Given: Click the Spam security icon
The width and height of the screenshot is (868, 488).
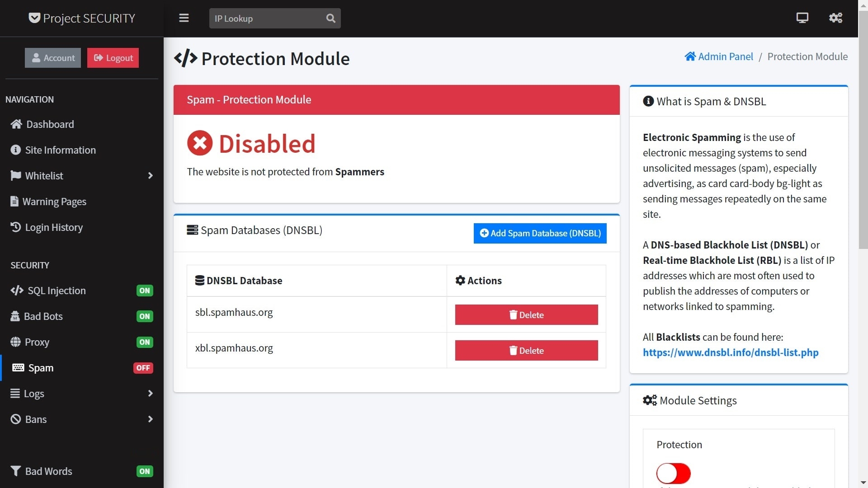Looking at the screenshot, I should (x=17, y=367).
